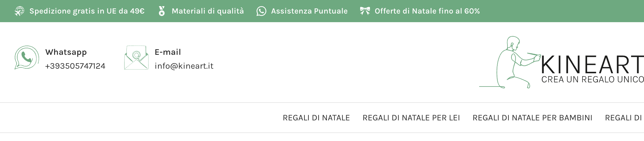
Task: Click "Spedizione gratis in UE da 49€" text
Action: pyautogui.click(x=87, y=11)
